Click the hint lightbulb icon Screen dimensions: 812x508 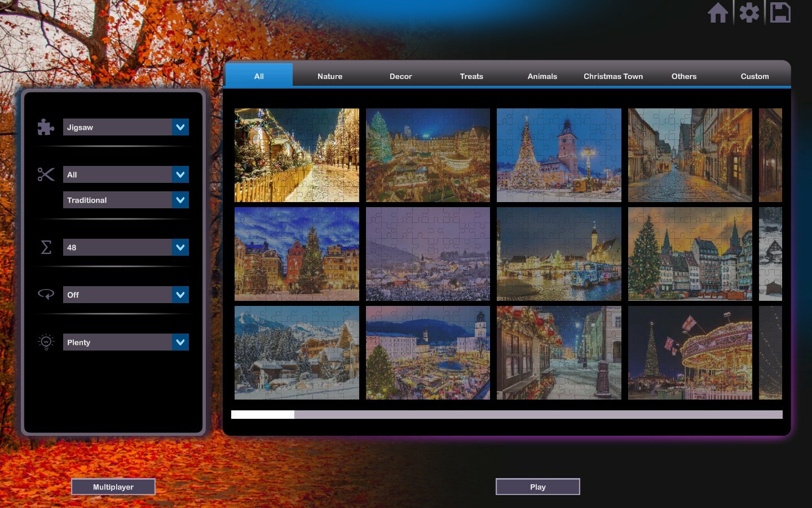[x=45, y=341]
